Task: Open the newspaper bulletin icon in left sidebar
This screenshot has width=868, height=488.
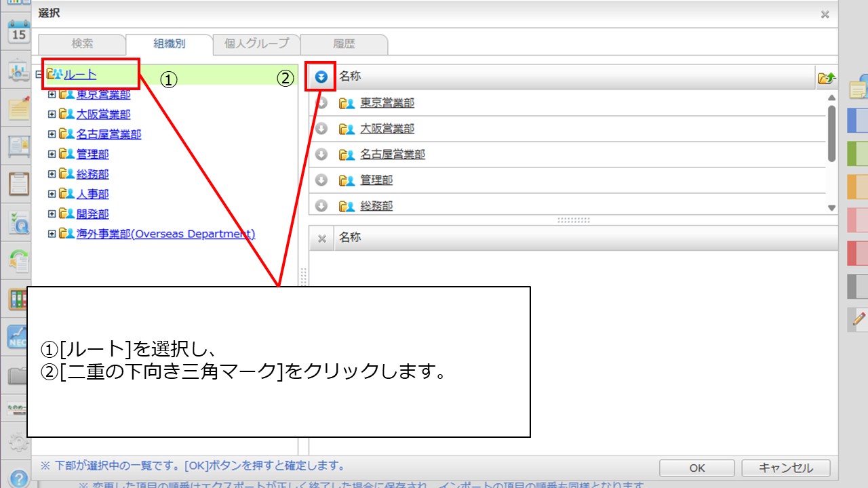Action: (x=19, y=146)
